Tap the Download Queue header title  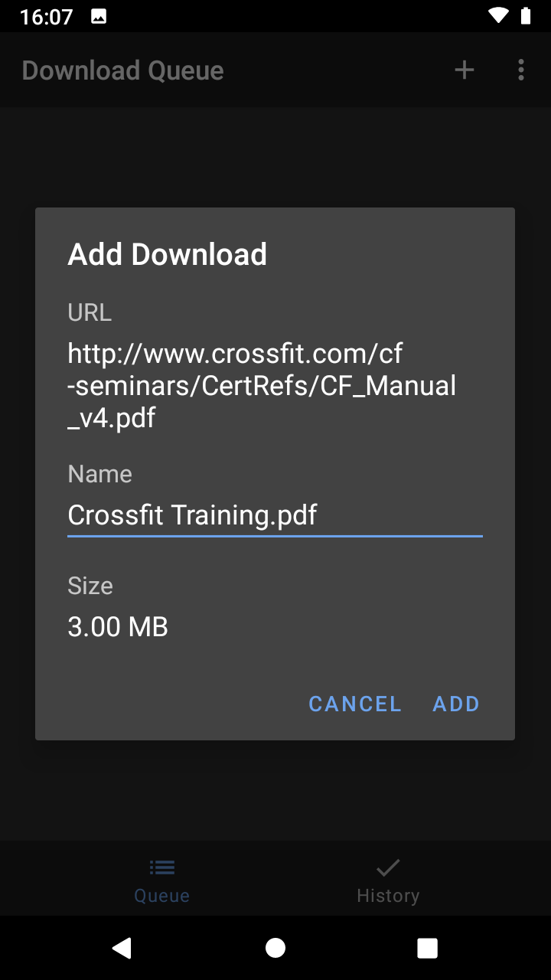pyautogui.click(x=123, y=70)
